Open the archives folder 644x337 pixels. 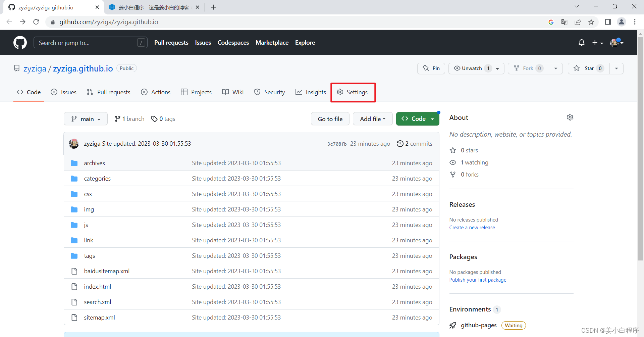click(x=94, y=163)
